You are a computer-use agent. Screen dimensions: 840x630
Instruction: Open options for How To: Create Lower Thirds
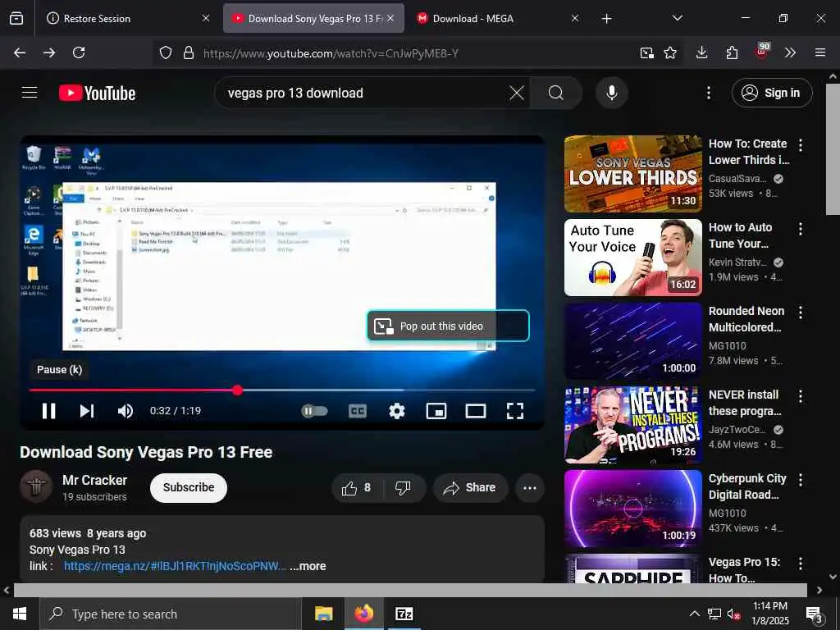tap(801, 144)
